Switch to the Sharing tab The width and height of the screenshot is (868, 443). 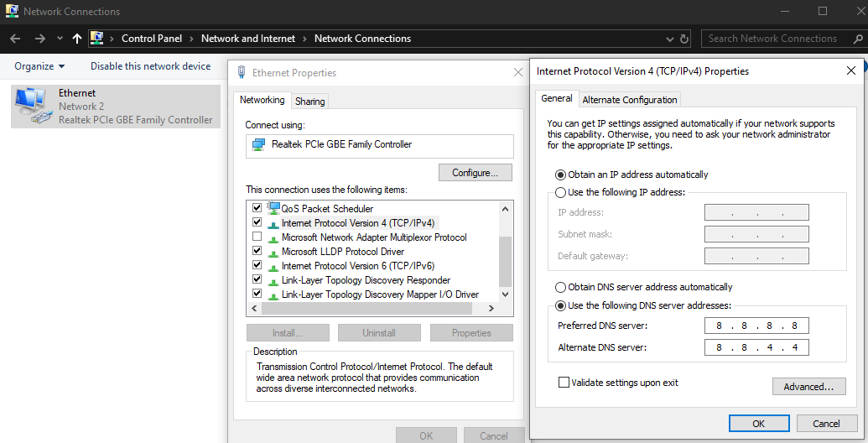pos(309,102)
